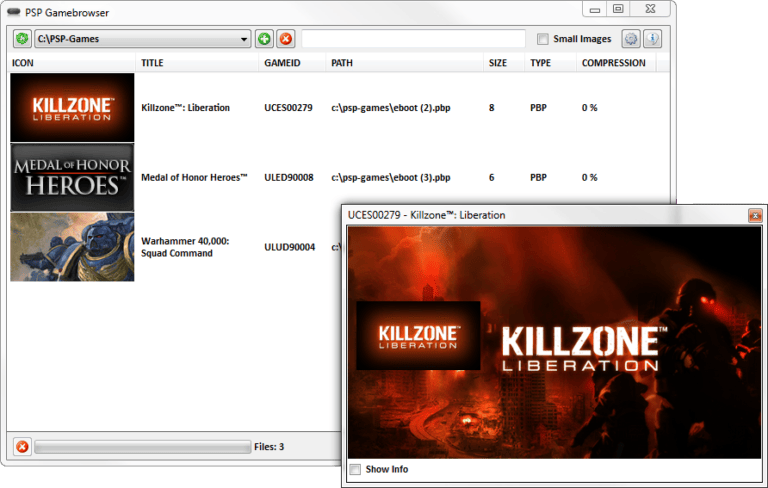Click the green refresh icon beside path box
The height and width of the screenshot is (488, 768).
coord(22,39)
